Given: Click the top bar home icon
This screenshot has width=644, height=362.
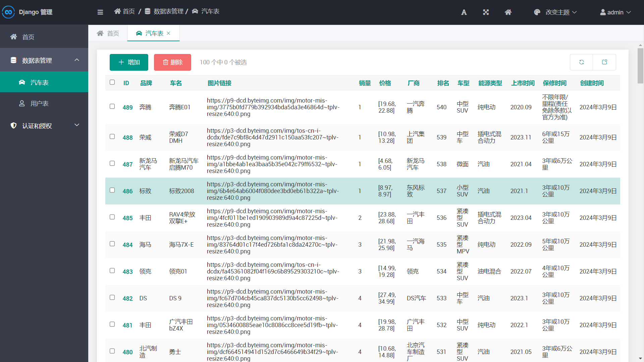Looking at the screenshot, I should [x=508, y=12].
